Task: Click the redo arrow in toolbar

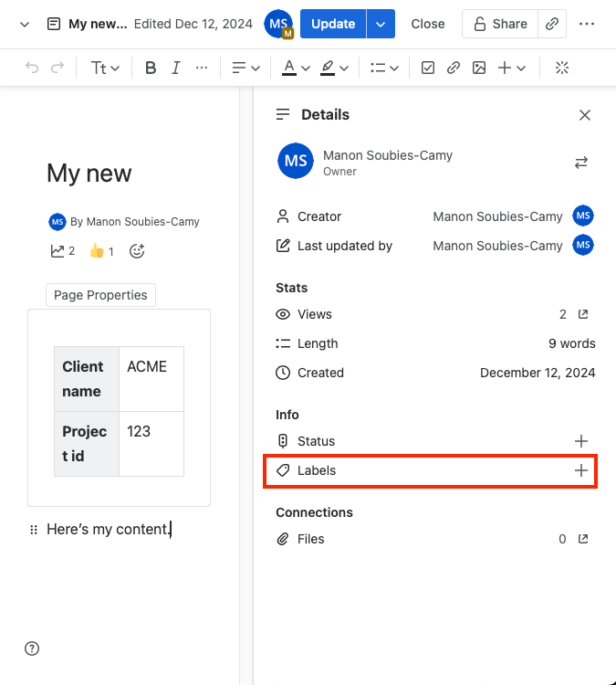Action: coord(57,68)
